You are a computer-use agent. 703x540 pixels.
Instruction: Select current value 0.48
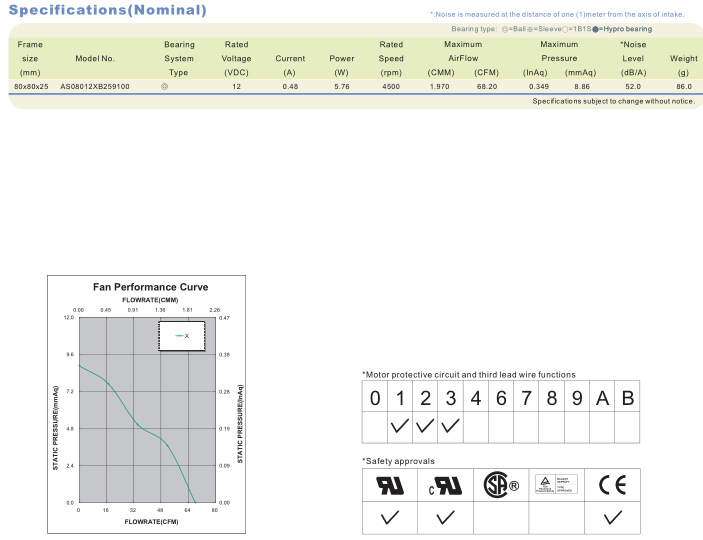click(x=290, y=87)
